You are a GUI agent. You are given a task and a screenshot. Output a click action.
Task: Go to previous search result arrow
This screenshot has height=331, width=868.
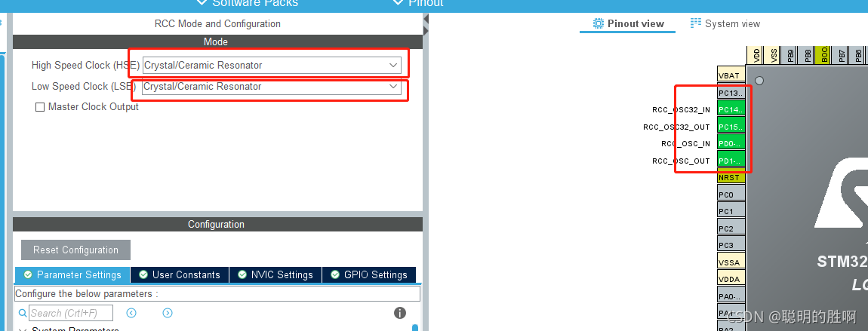(131, 314)
